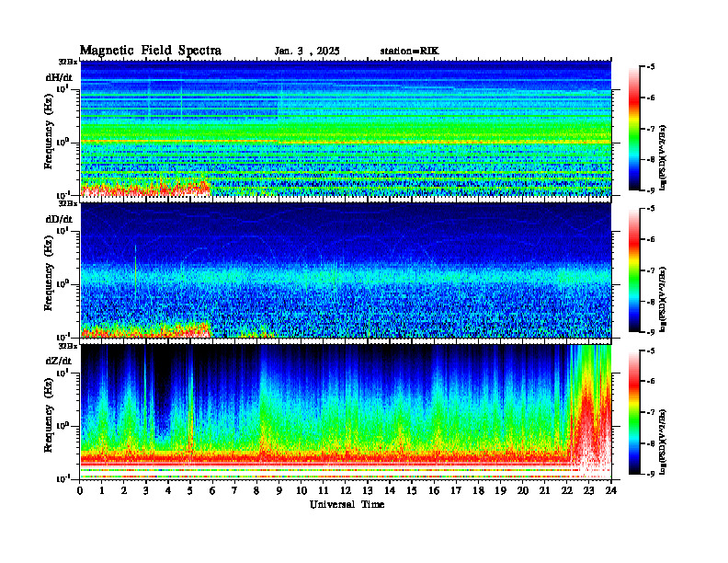728x563 pixels.
Task: Click the "-9" tick on dH/dt color bar
Action: 651,190
